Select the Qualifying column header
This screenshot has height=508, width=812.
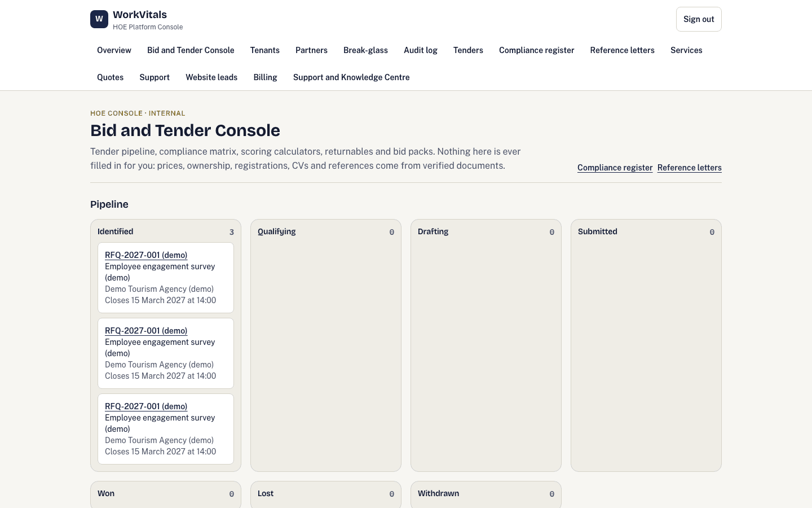click(x=277, y=231)
